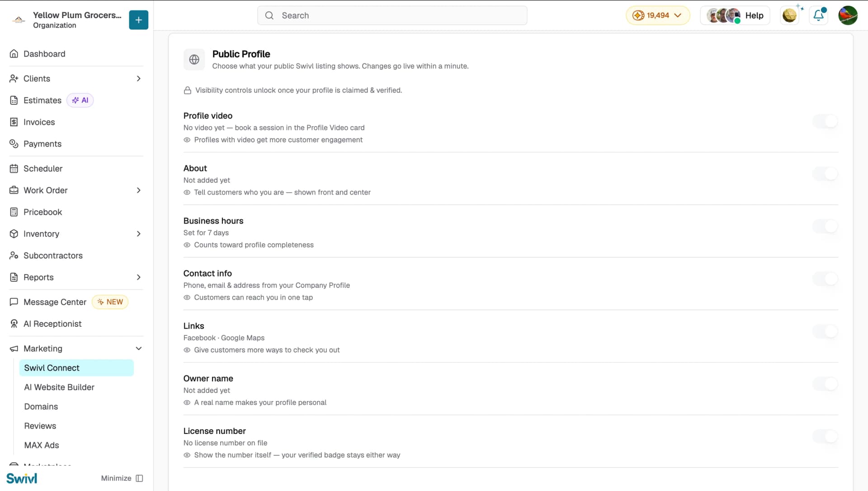Click Minimize sidebar label
Viewport: 868px width, 491px height.
coord(116,478)
